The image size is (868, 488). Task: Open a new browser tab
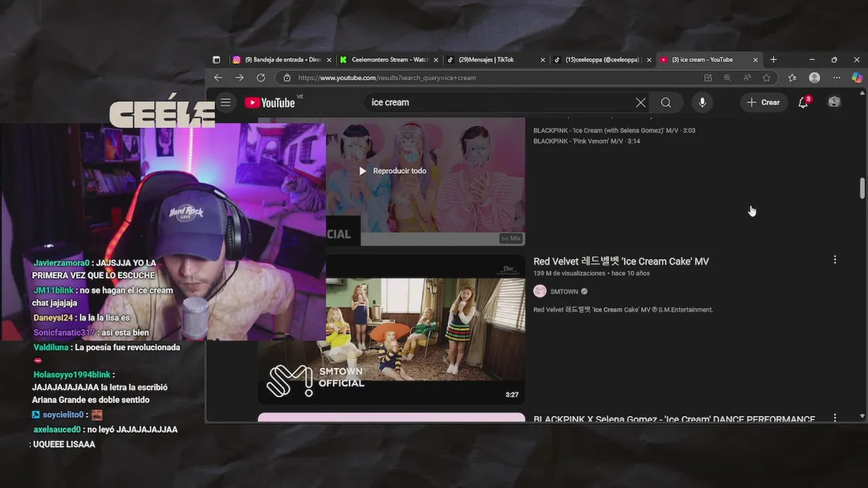pos(774,60)
